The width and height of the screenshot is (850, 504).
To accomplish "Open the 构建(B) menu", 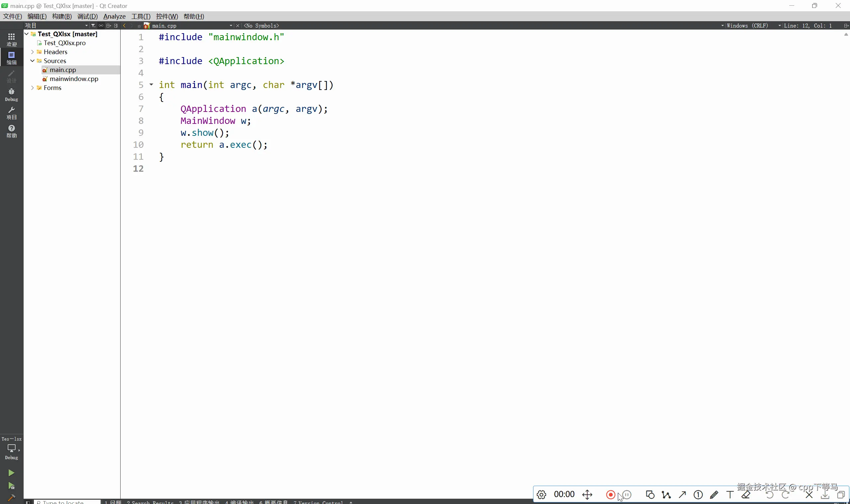I will [61, 16].
